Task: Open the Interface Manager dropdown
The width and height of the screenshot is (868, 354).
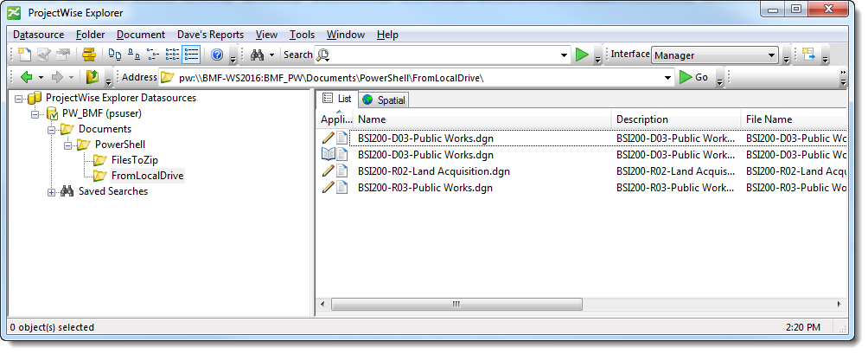Action: click(771, 55)
